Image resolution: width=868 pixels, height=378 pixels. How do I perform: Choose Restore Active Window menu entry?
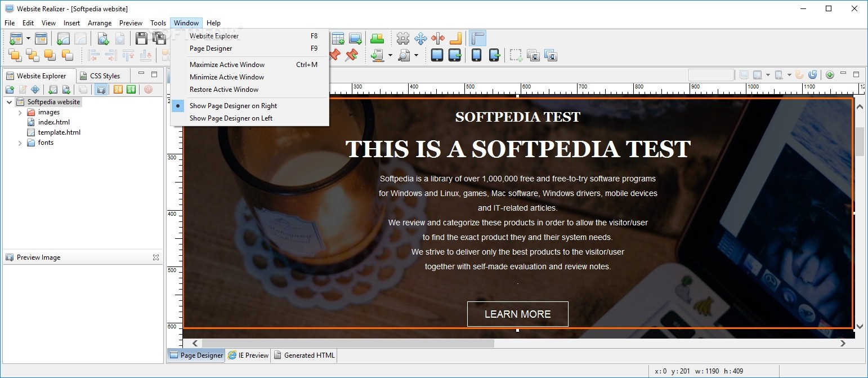250,90
